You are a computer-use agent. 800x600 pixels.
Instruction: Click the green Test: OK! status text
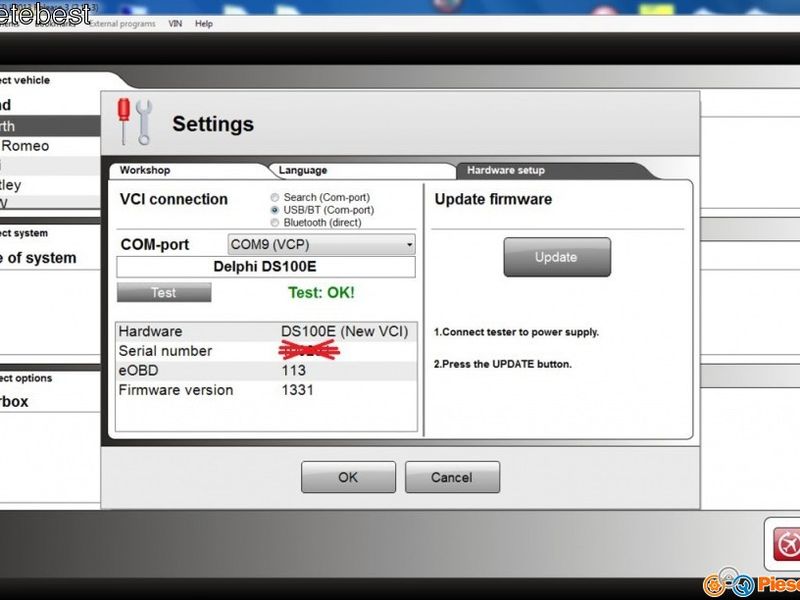tap(321, 292)
